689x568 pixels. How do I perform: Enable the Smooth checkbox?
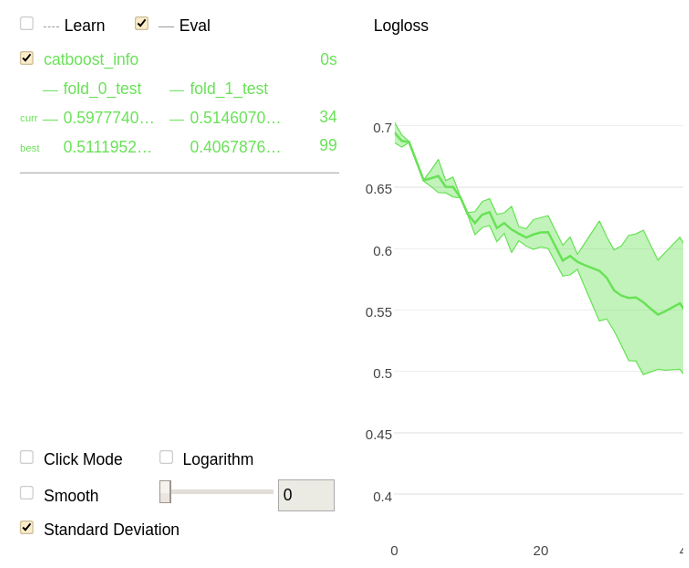[x=26, y=493]
